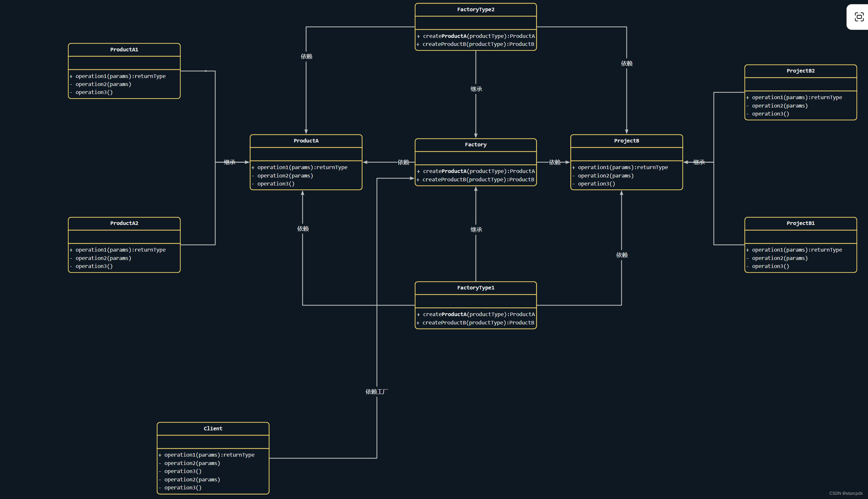Click the ProjectB class header

coord(626,141)
